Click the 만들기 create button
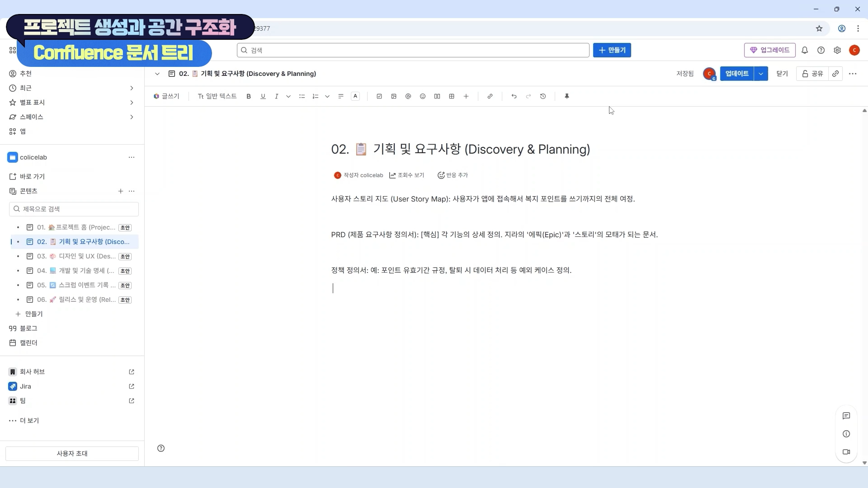The width and height of the screenshot is (868, 488). 612,50
